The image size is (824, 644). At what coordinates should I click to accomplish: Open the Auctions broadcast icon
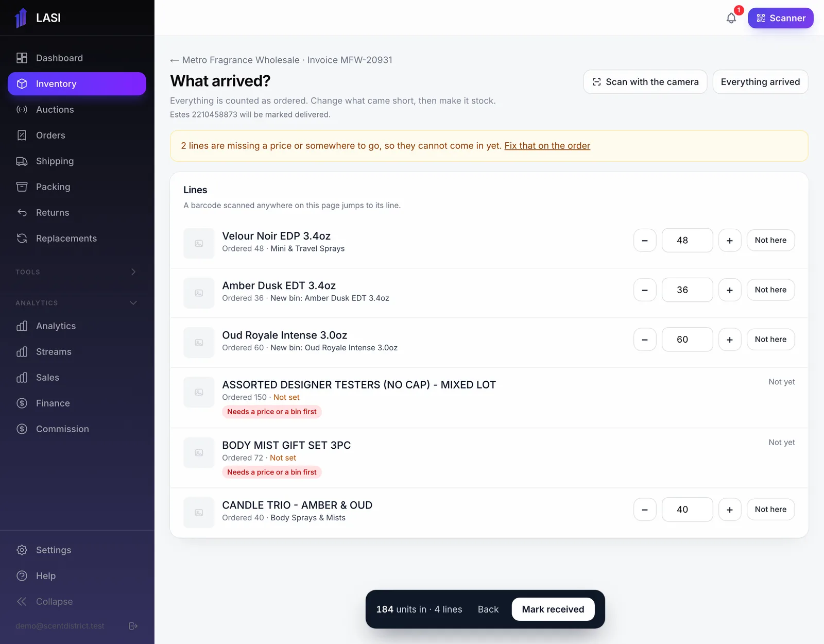coord(22,110)
